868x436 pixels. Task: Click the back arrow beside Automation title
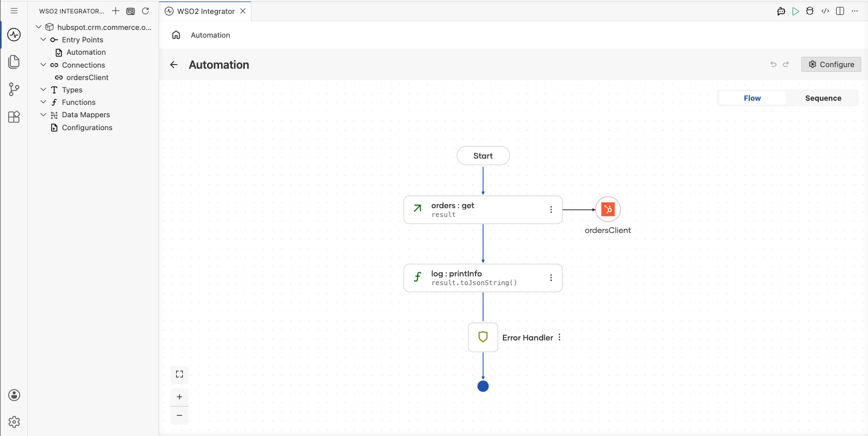[174, 65]
